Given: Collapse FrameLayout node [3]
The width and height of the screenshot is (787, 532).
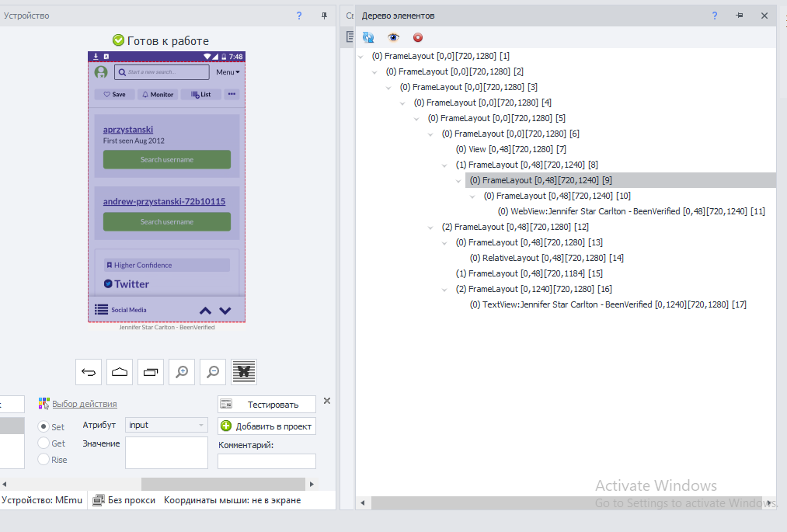Looking at the screenshot, I should (x=388, y=88).
